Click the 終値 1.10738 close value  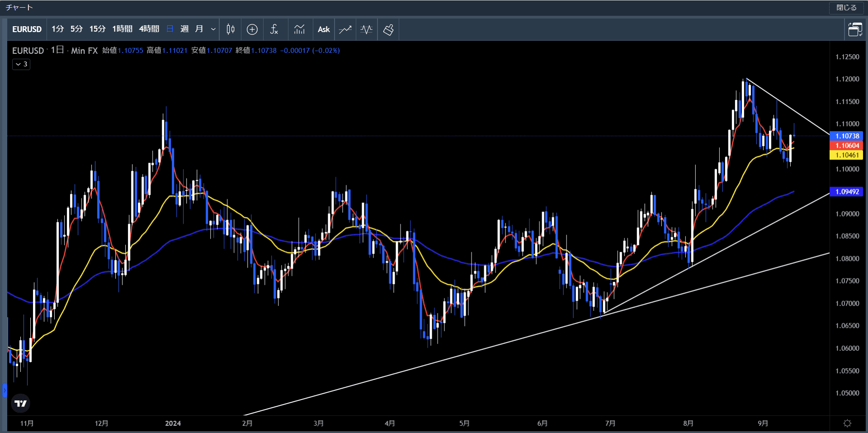256,51
